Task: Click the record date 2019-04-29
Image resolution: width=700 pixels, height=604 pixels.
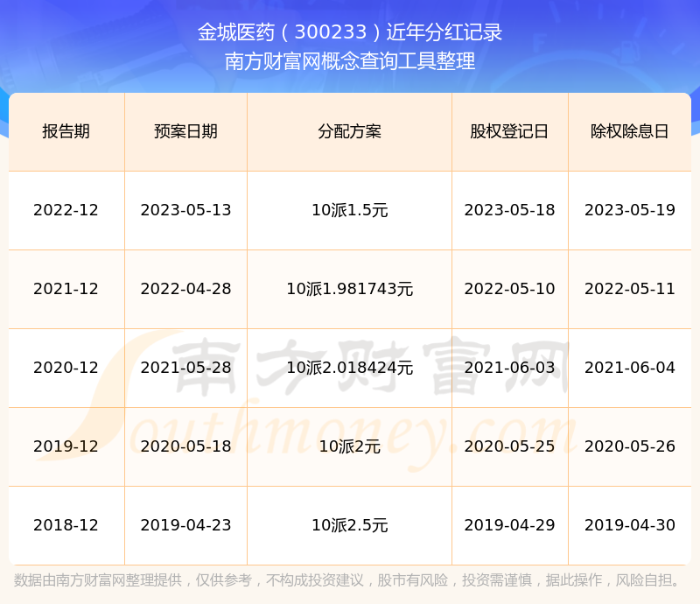Action: 509,525
